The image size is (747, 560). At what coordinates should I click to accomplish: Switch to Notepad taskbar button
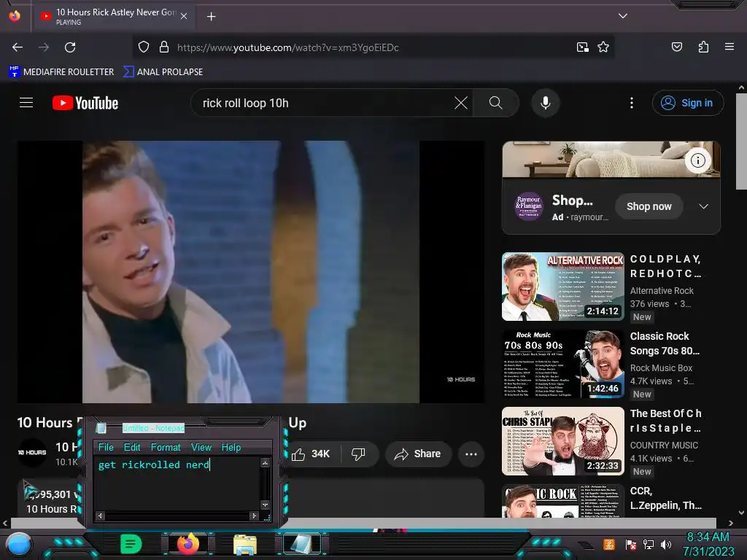[301, 544]
